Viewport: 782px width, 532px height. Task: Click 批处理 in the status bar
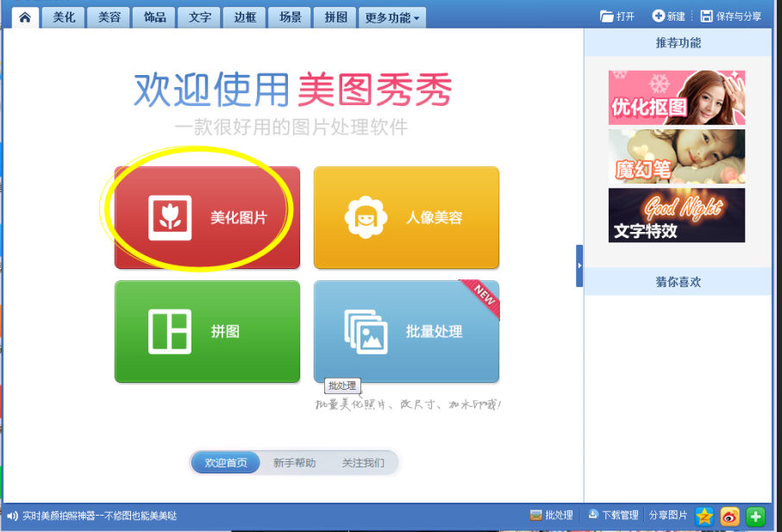click(x=551, y=515)
